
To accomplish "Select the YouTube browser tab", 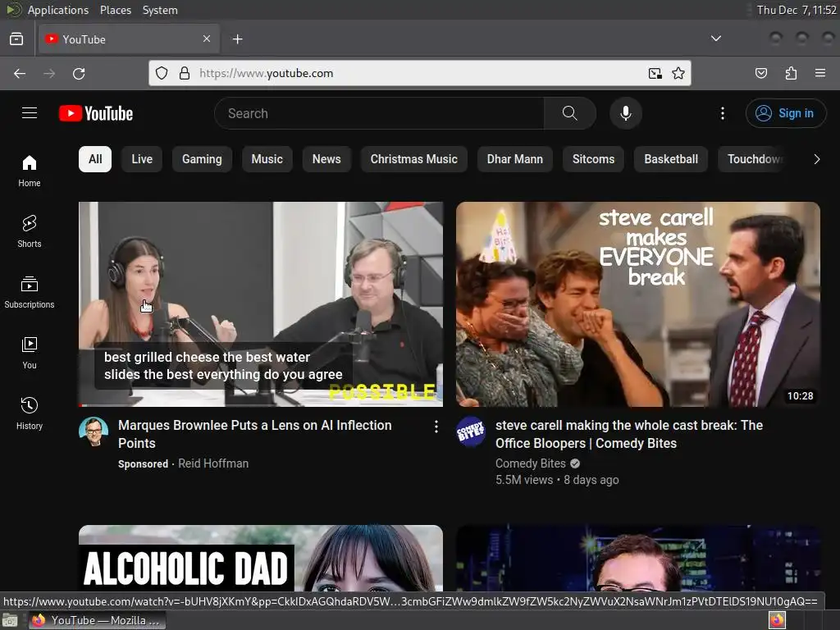I will point(129,39).
